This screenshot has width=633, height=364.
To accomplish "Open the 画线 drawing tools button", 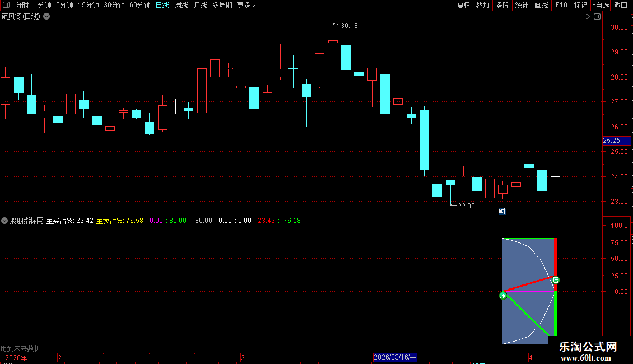I will tap(541, 5).
